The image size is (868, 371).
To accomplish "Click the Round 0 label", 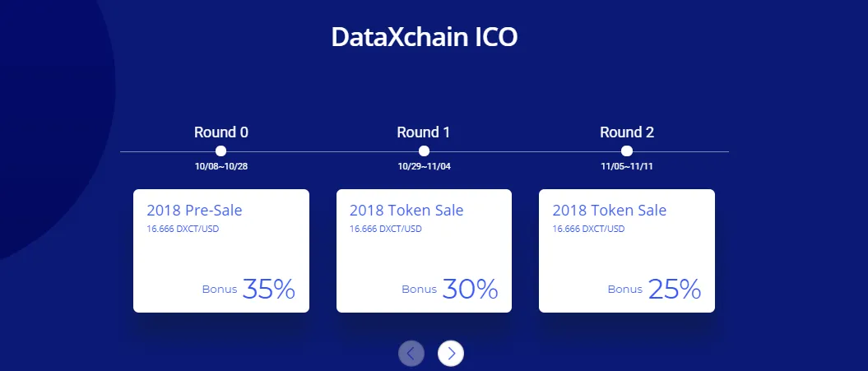I will (x=220, y=132).
